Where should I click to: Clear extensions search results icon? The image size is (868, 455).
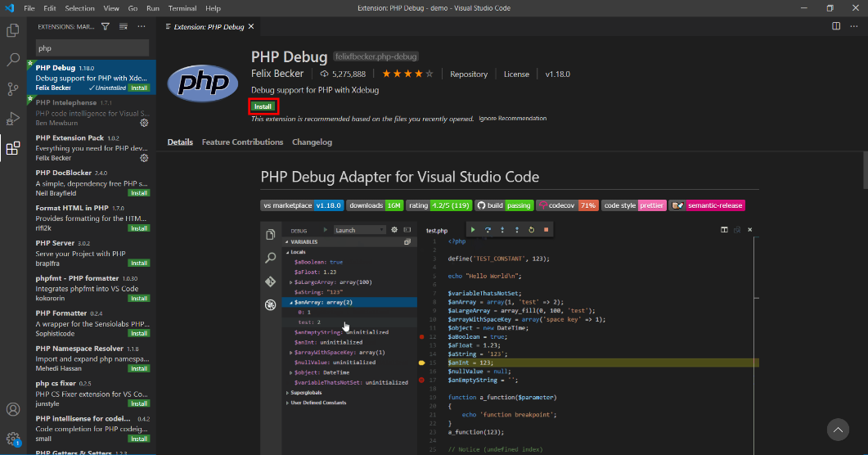(x=124, y=26)
